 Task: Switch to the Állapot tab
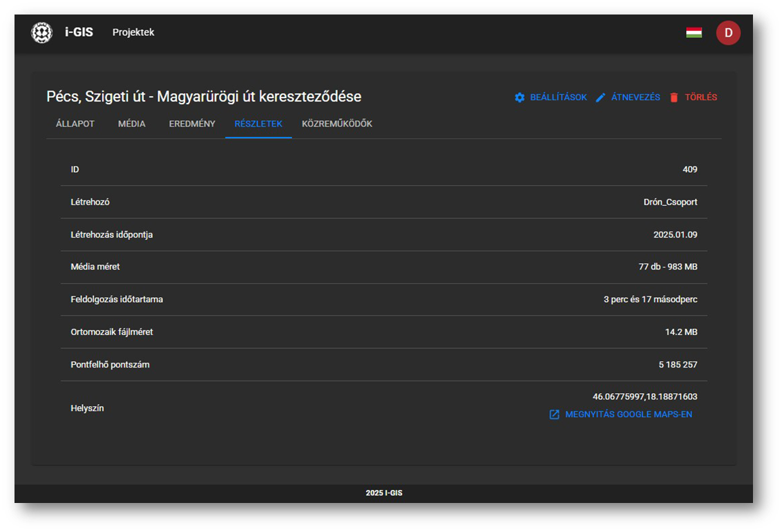coord(75,124)
